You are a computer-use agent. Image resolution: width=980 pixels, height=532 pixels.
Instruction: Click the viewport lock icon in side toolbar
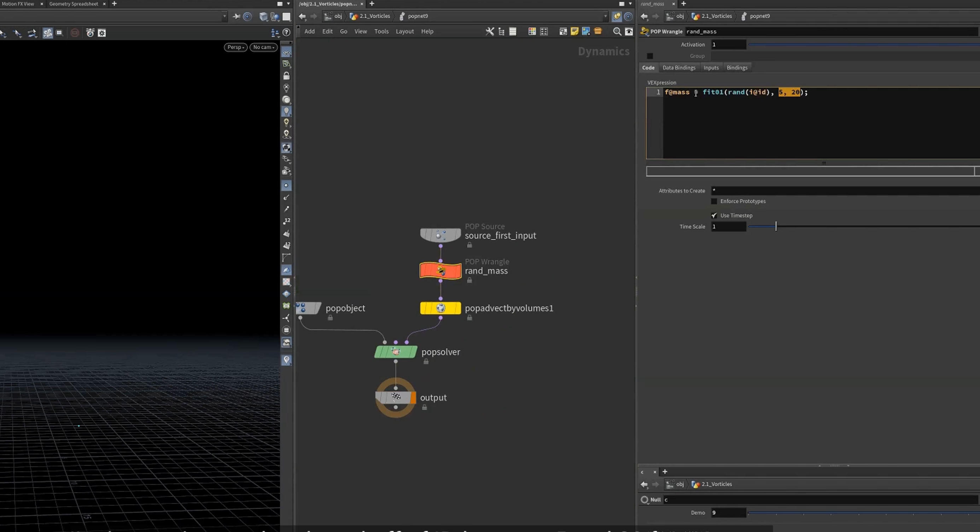[286, 76]
